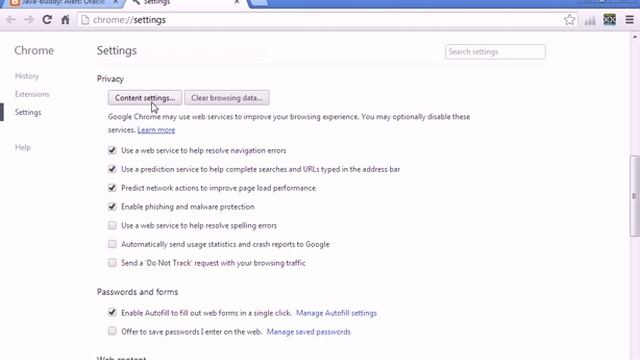The image size is (640, 360).
Task: Click the vertical scrollbar thumb
Action: [634, 196]
